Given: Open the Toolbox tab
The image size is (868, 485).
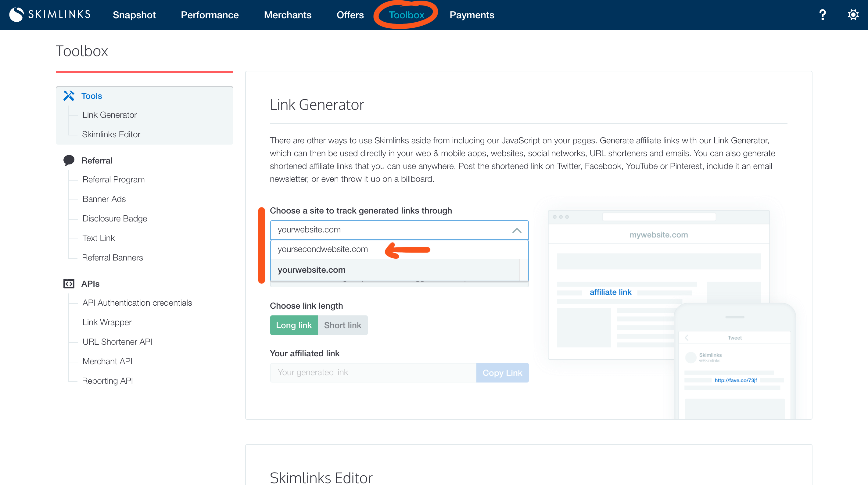Looking at the screenshot, I should coord(406,15).
